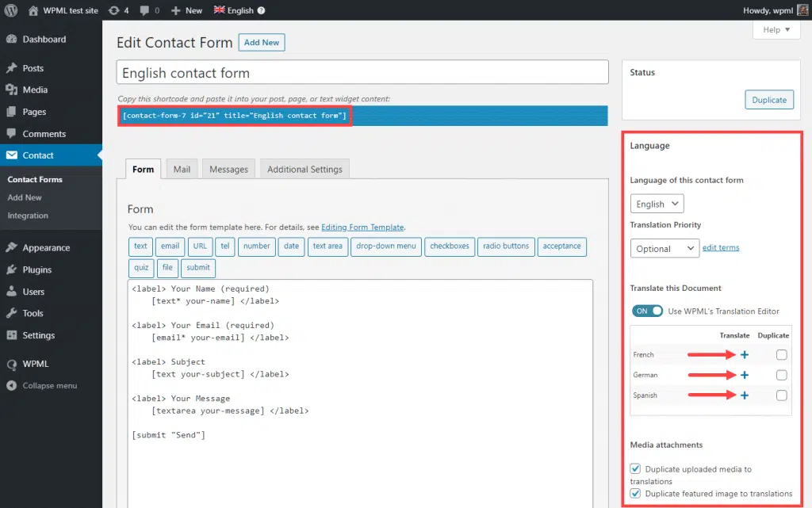812x508 pixels.
Task: Check the German Duplicate checkbox
Action: (x=781, y=375)
